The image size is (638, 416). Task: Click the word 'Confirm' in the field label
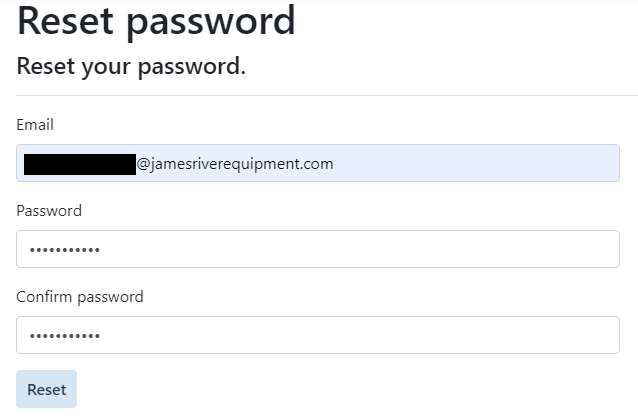tap(45, 297)
